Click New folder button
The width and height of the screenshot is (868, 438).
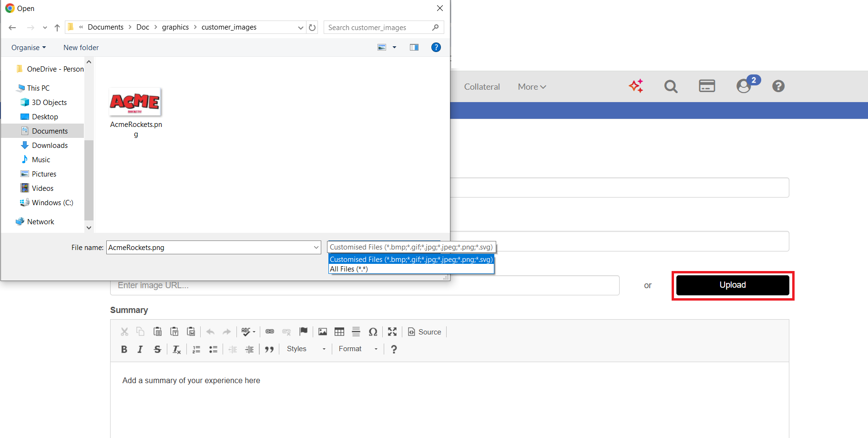[81, 48]
